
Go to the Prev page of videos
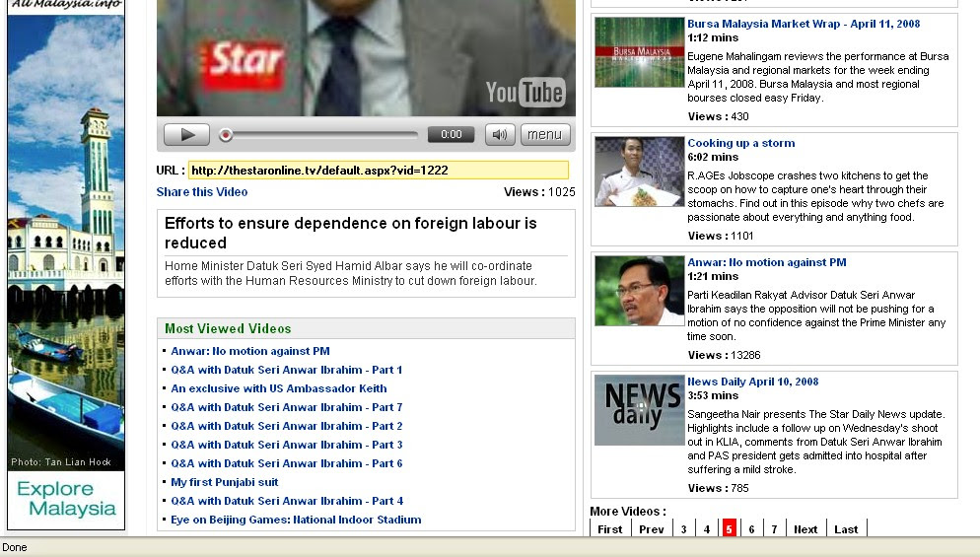coord(652,528)
